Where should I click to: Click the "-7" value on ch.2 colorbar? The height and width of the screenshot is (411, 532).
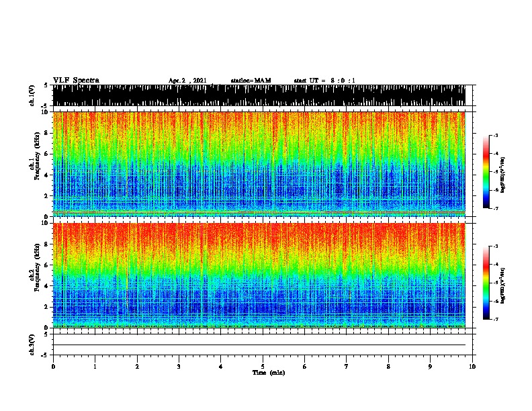point(496,320)
